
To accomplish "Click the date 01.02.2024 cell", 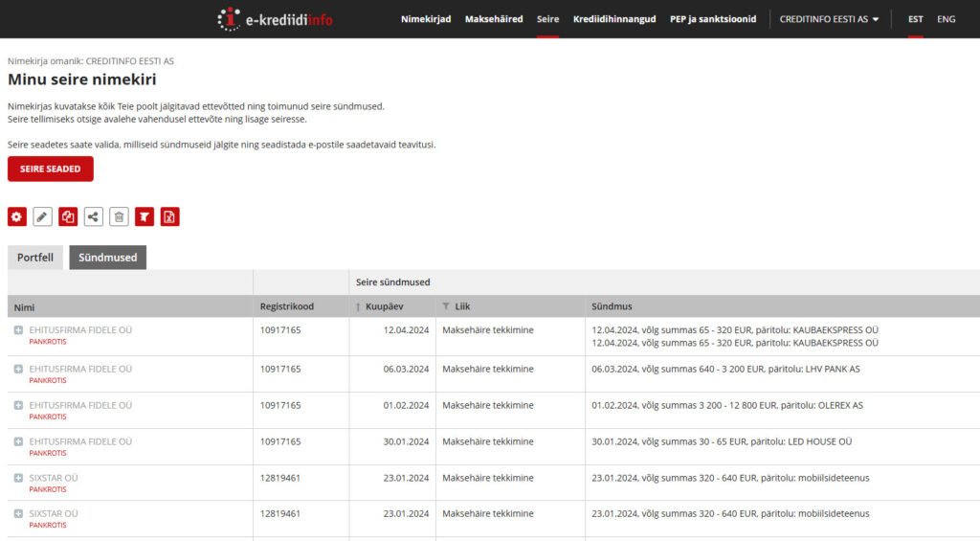I will coord(406,405).
